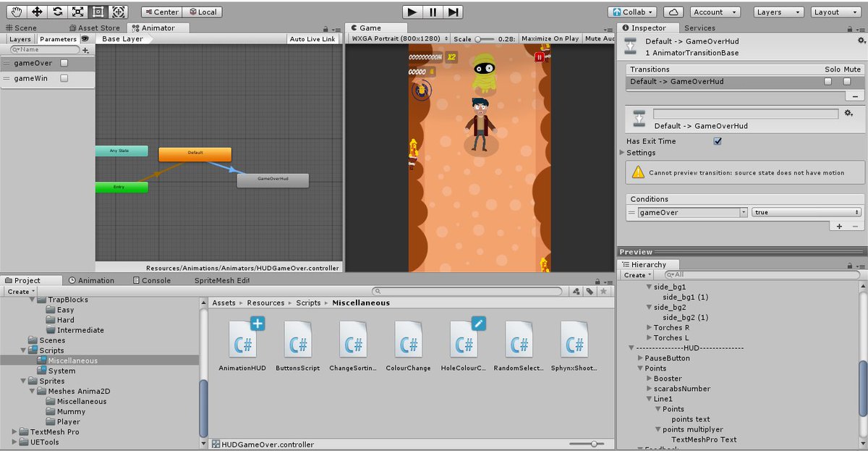This screenshot has height=451, width=868.
Task: Click the Default state node
Action: 195,154
